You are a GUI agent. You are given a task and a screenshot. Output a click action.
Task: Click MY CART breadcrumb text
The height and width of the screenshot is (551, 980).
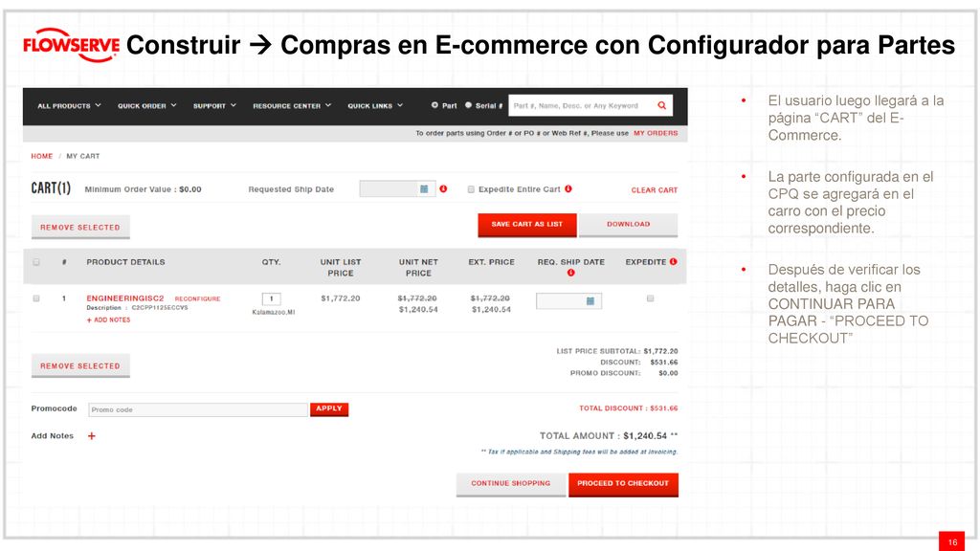click(83, 156)
